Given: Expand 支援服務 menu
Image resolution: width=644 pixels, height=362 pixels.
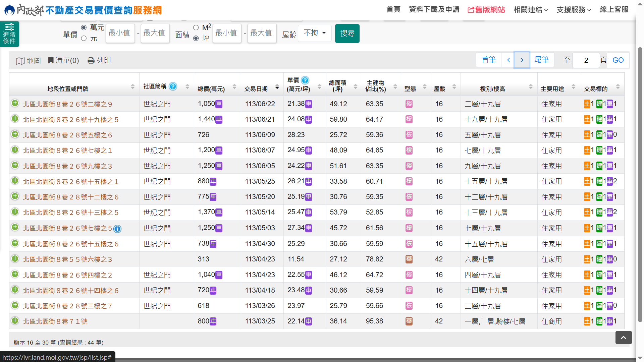Looking at the screenshot, I should point(574,10).
